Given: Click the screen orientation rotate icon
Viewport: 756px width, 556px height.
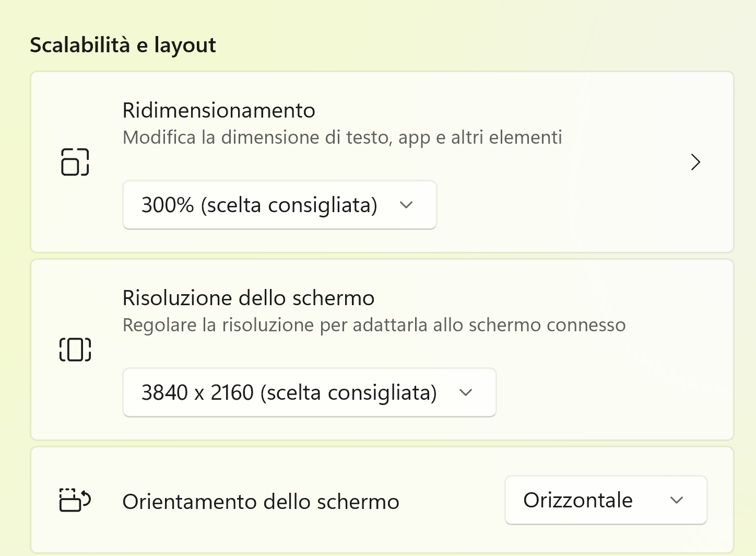Looking at the screenshot, I should pos(75,500).
